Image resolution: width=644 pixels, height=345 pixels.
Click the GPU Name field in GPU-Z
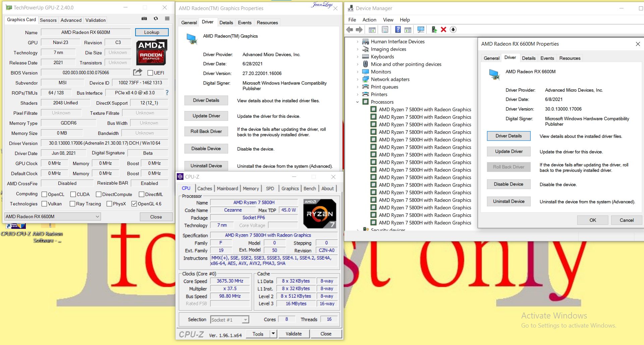pos(86,32)
